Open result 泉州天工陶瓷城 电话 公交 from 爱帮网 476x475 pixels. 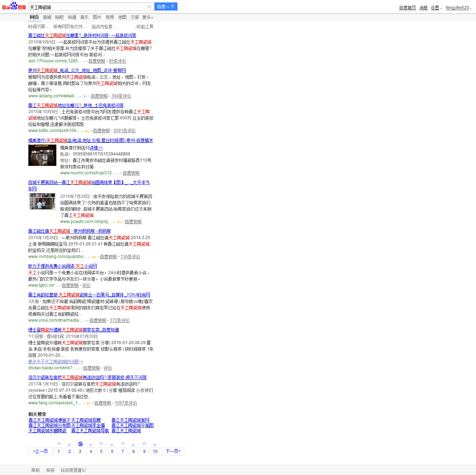[x=77, y=70]
